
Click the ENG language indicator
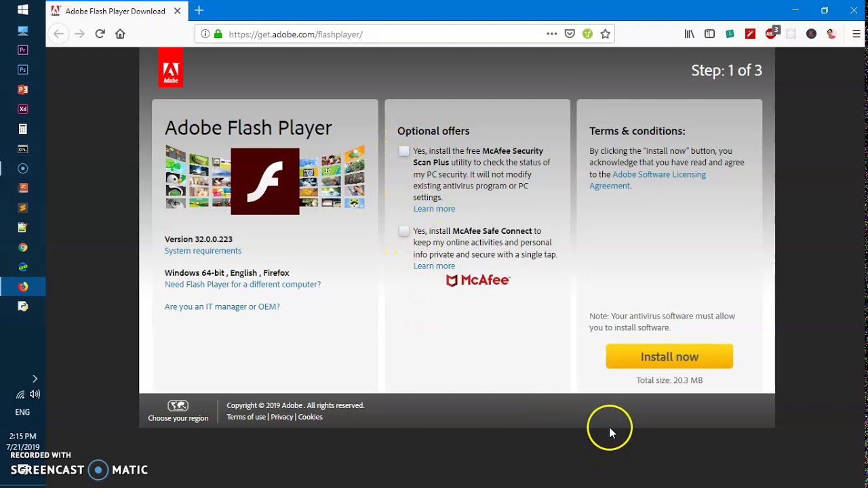(22, 412)
